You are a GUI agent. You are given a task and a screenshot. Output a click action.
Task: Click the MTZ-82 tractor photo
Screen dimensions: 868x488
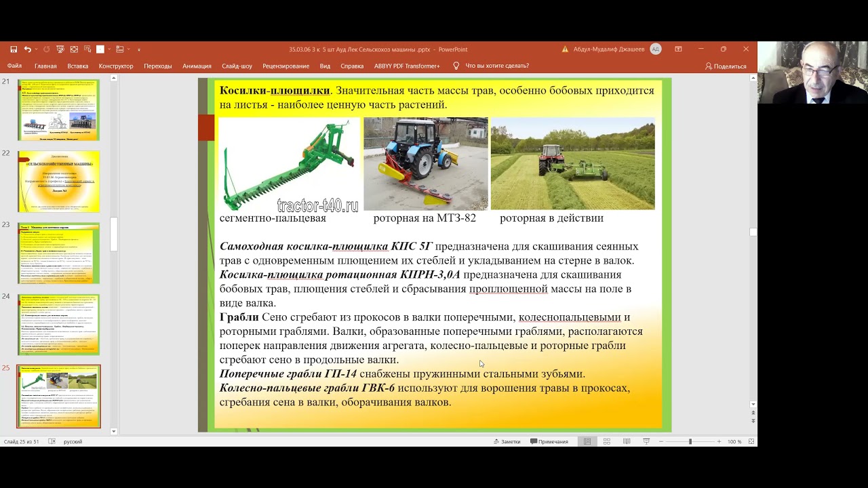426,164
